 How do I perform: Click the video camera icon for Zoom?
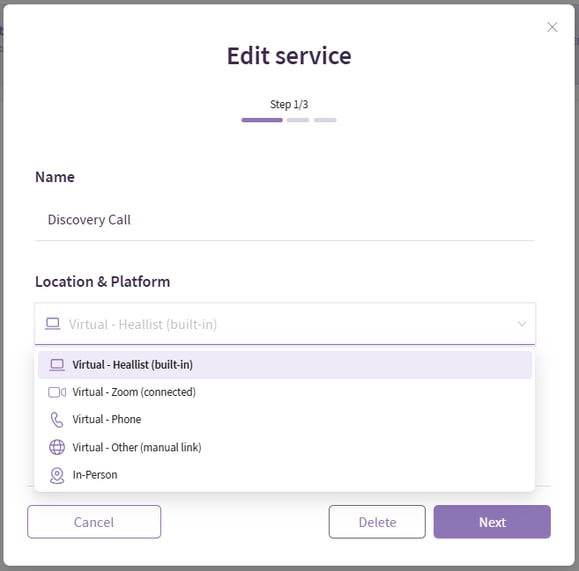pos(57,392)
